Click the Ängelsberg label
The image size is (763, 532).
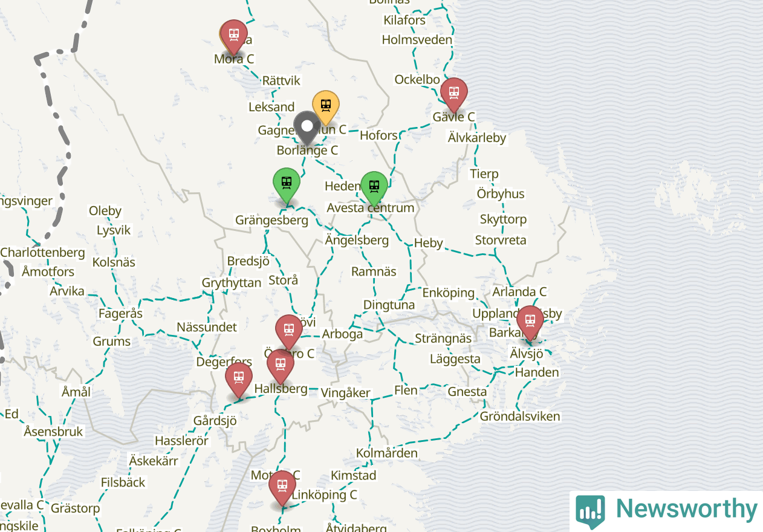pyautogui.click(x=357, y=241)
